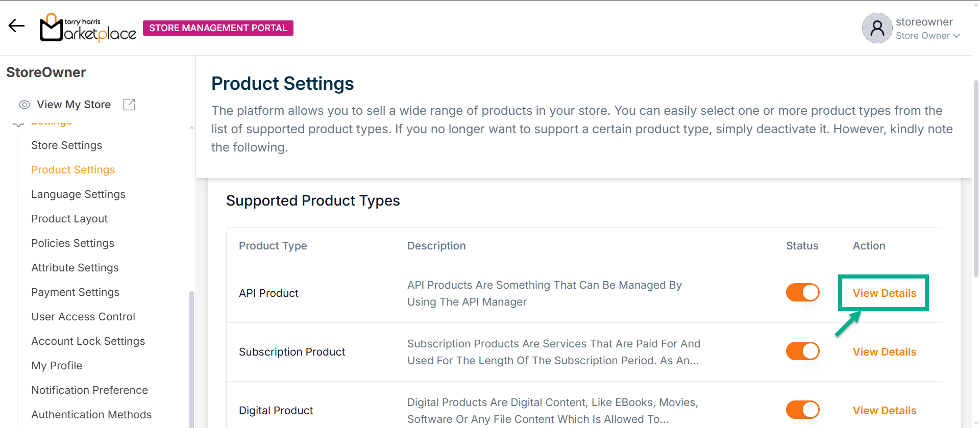The image size is (980, 428).
Task: Open Store Settings in sidebar
Action: (x=66, y=145)
